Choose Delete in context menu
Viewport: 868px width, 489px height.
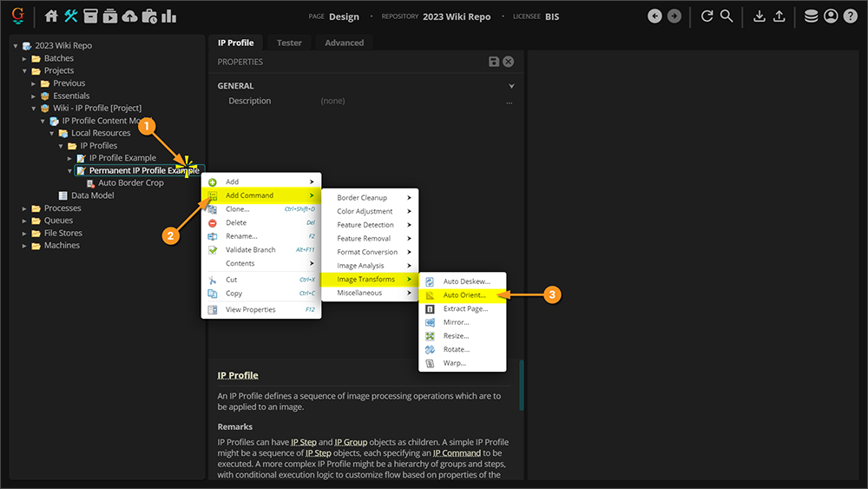click(261, 222)
